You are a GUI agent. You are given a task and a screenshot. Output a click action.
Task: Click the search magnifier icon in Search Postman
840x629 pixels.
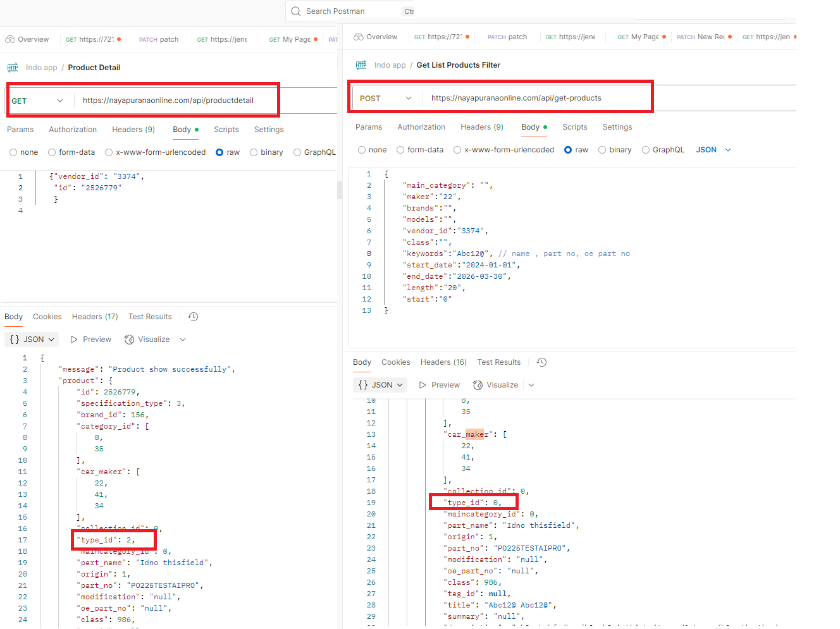[296, 11]
